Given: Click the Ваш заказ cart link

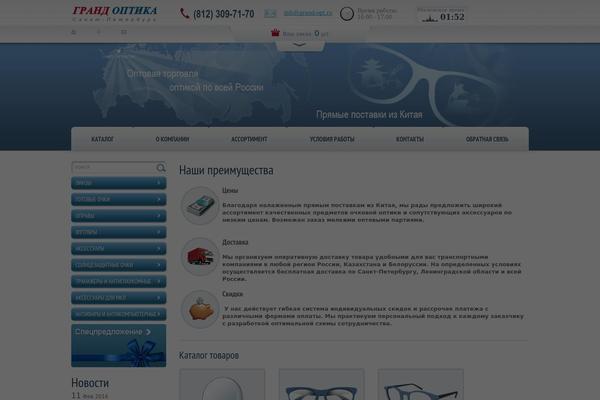Looking at the screenshot, I should click(305, 34).
